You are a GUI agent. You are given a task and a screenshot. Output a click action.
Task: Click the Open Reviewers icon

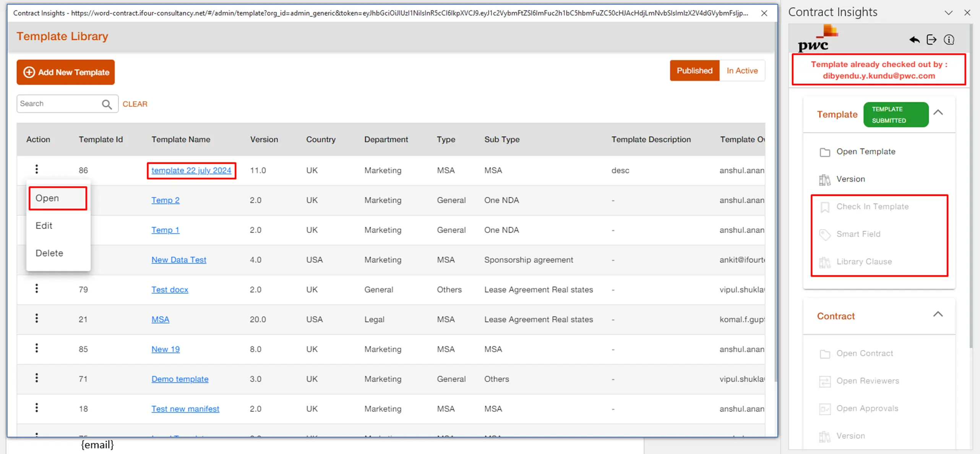[825, 381]
